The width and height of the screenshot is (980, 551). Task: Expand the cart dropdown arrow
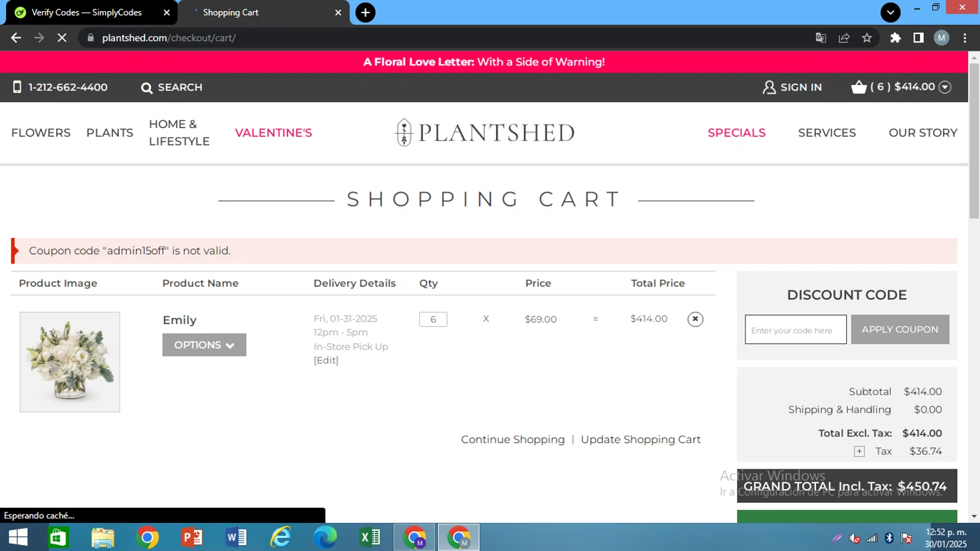click(x=945, y=87)
